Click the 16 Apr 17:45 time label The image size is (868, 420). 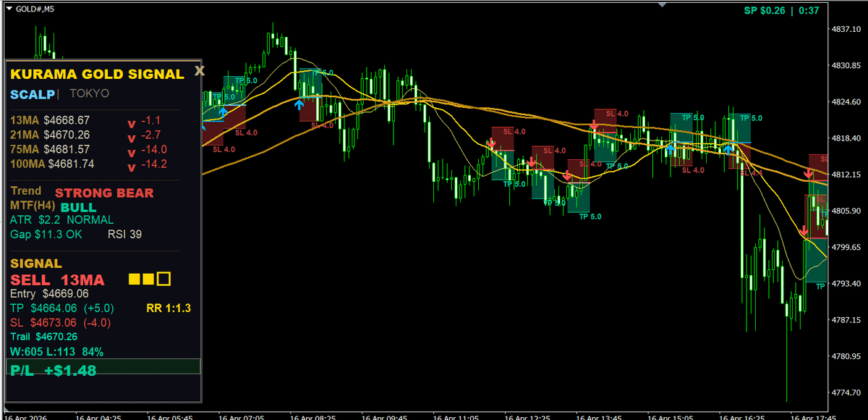814,416
